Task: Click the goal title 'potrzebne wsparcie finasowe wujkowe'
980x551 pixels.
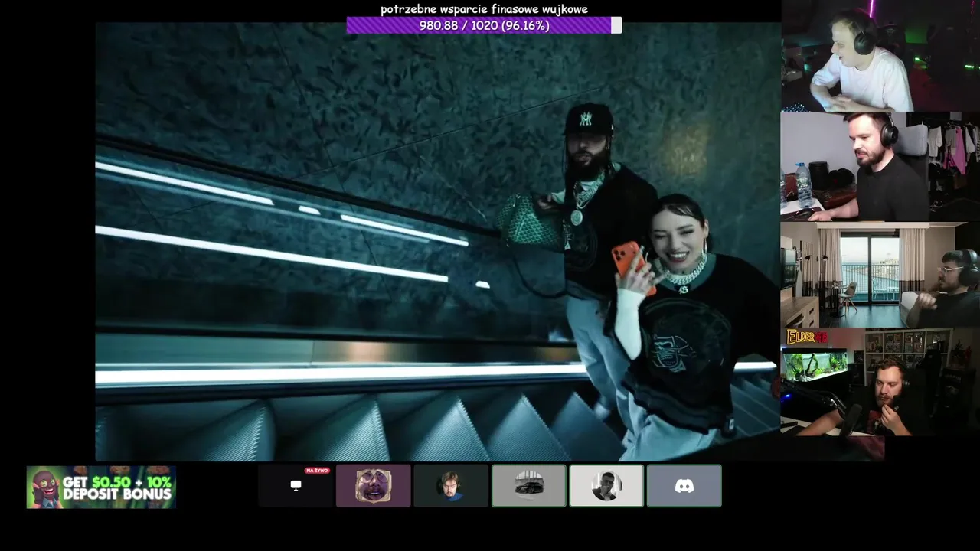Action: [x=484, y=9]
